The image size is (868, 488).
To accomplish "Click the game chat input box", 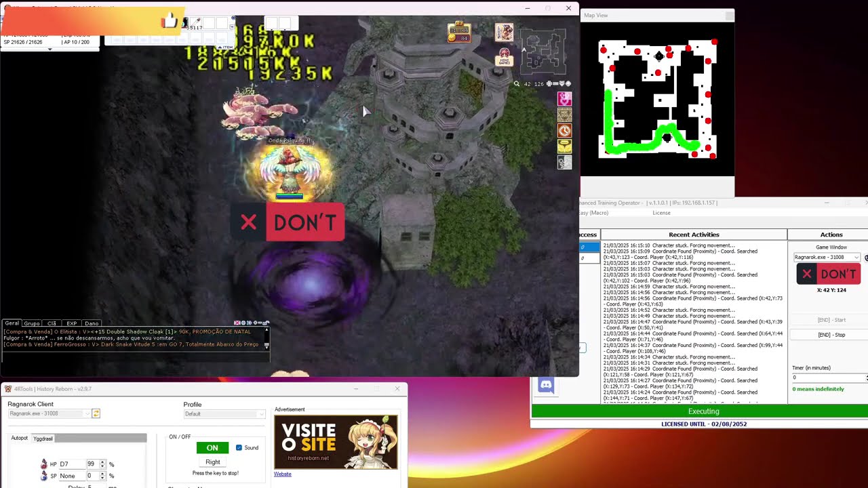I will (136, 355).
